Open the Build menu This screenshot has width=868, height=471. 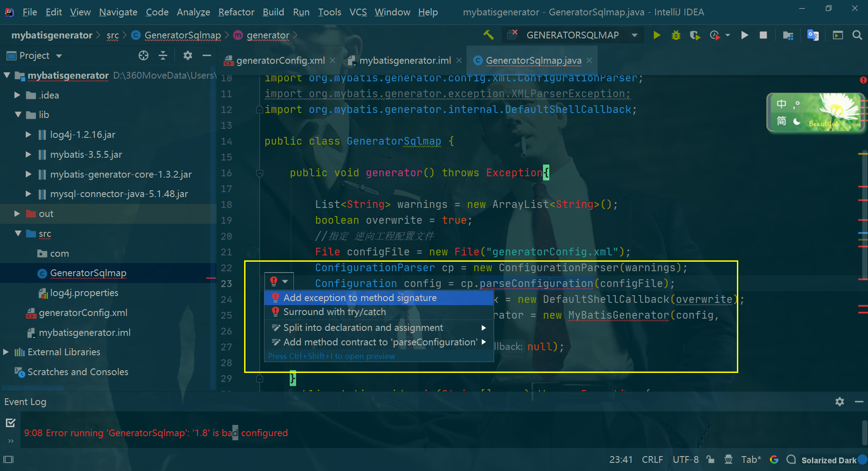(274, 12)
